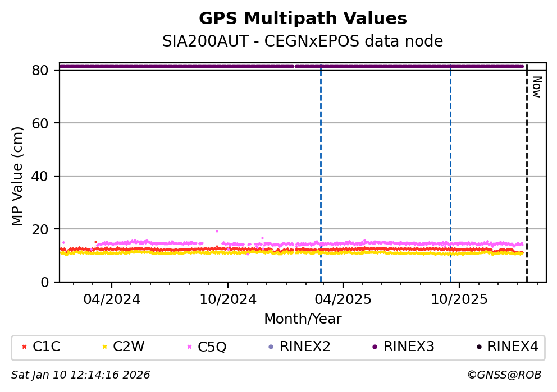Select the RINEX3 legend label

408,347
